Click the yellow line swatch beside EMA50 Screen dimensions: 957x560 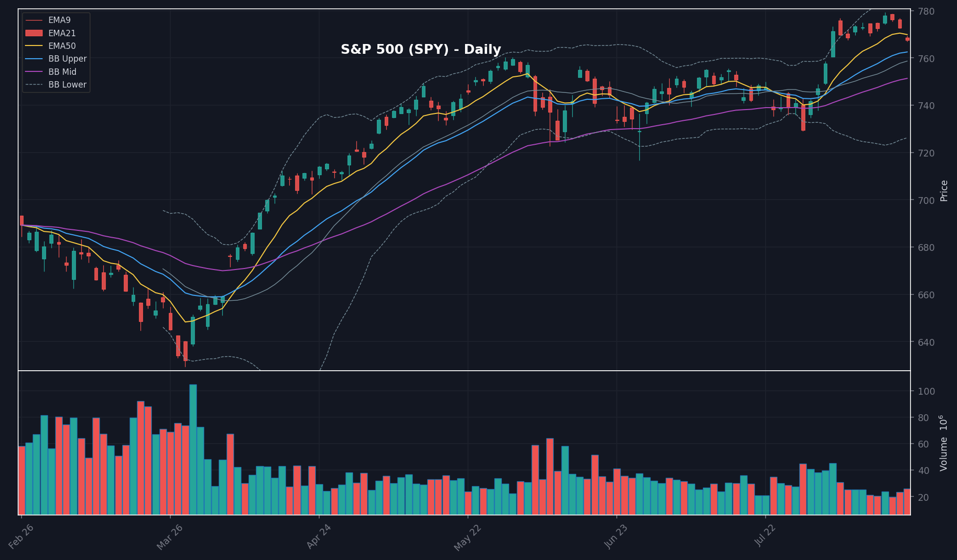pyautogui.click(x=34, y=46)
